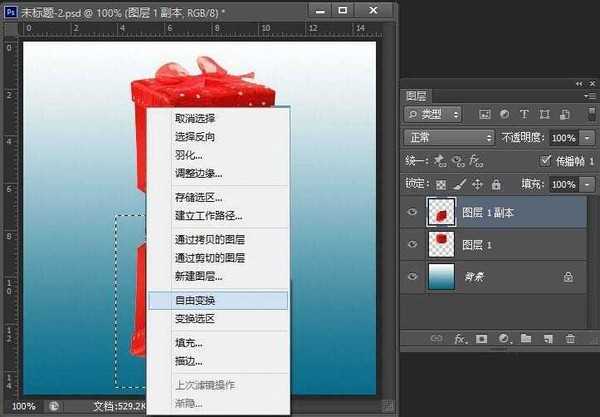Viewport: 600px width, 417px height.
Task: Lock transparent pixels icon
Action: [x=441, y=185]
